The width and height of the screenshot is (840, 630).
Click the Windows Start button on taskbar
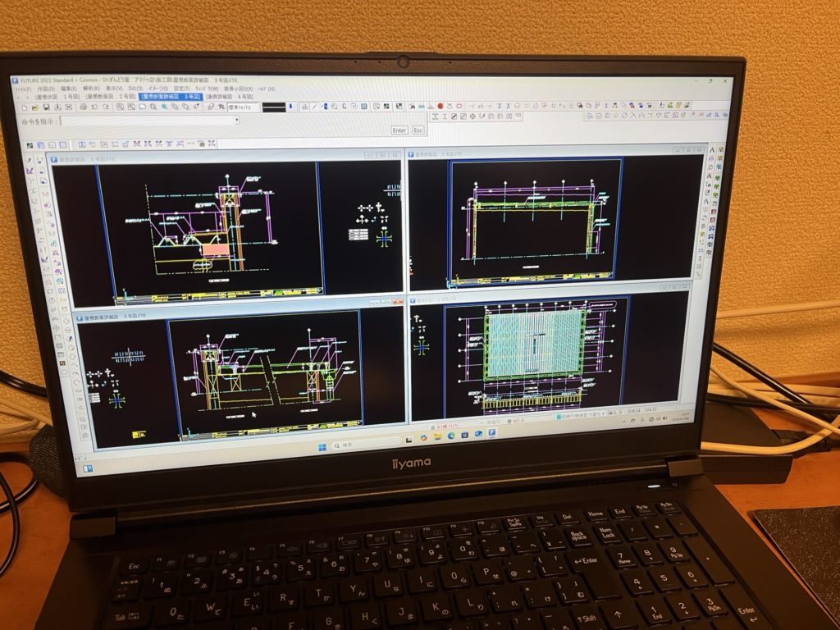coord(322,447)
